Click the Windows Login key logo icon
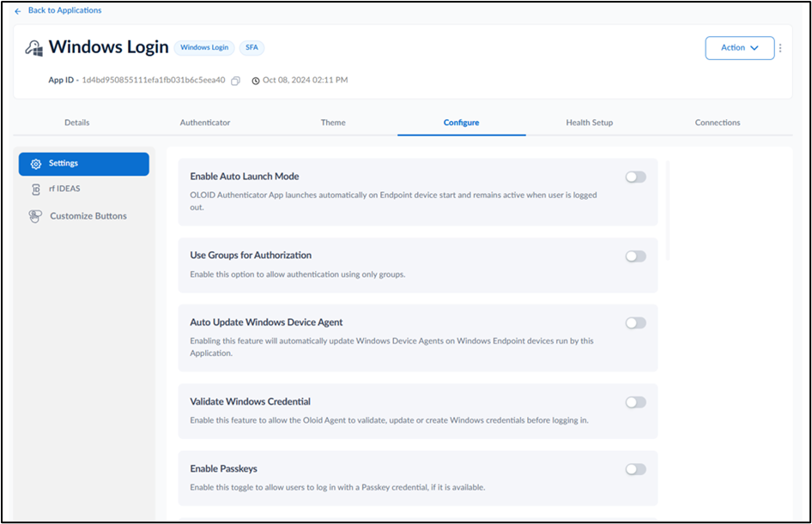The image size is (812, 524). pyautogui.click(x=34, y=48)
